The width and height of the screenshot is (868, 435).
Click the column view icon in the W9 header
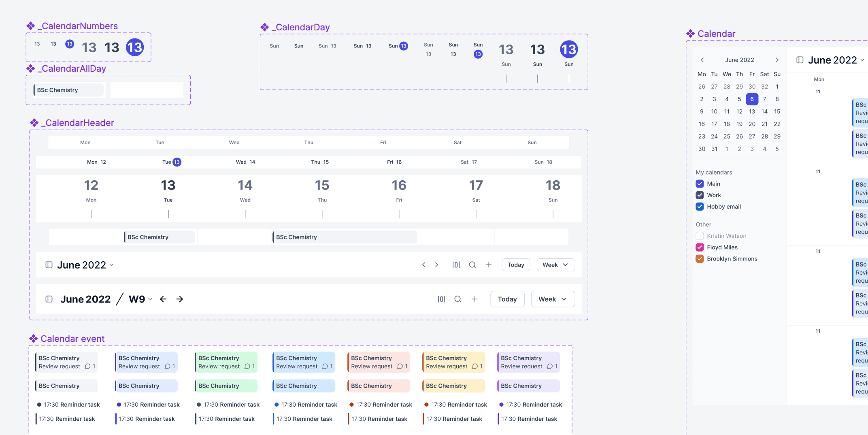(442, 299)
